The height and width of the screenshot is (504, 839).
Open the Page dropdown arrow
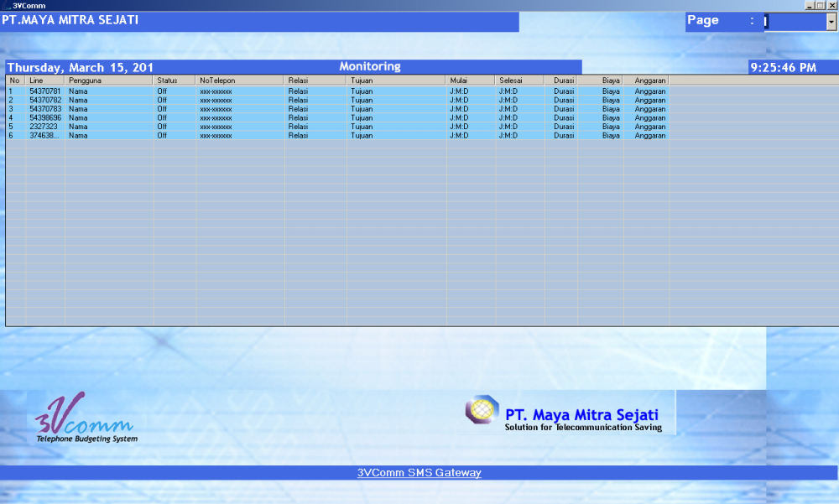click(x=831, y=22)
